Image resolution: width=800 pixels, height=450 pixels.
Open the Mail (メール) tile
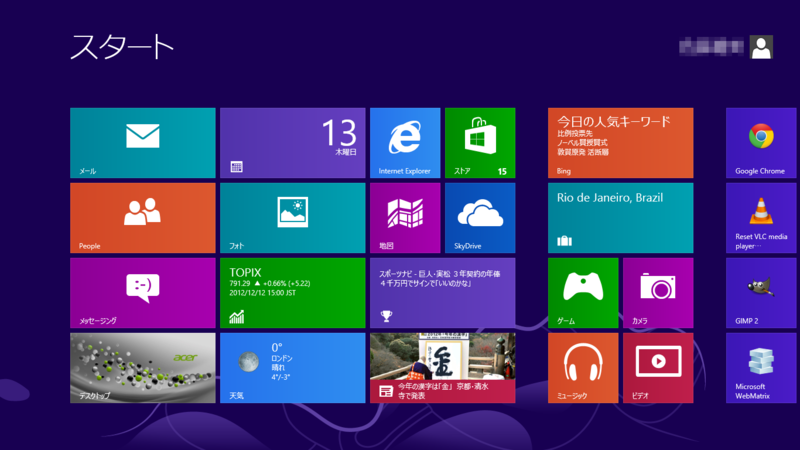142,143
